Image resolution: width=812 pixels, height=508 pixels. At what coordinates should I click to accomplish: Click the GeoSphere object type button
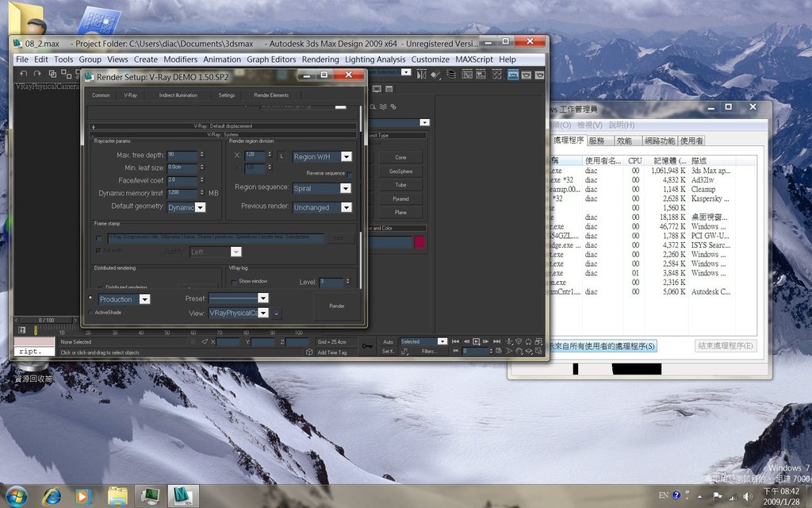pos(400,171)
